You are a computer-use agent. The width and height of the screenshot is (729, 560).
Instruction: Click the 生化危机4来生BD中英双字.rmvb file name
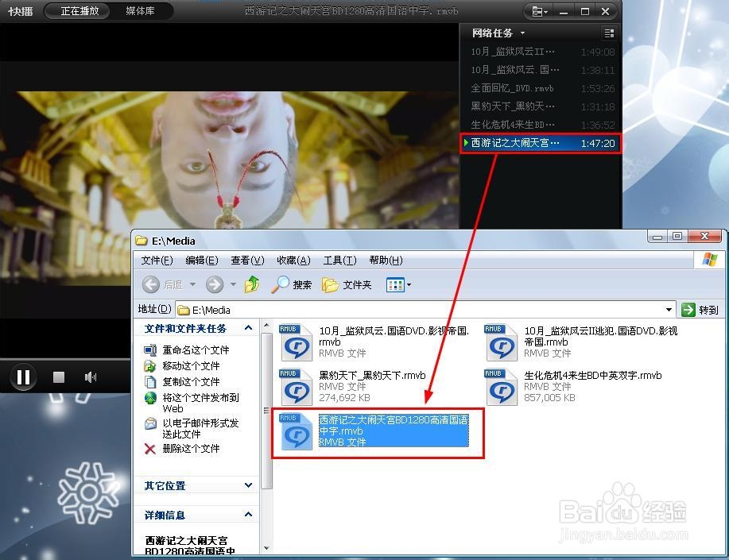tap(593, 376)
